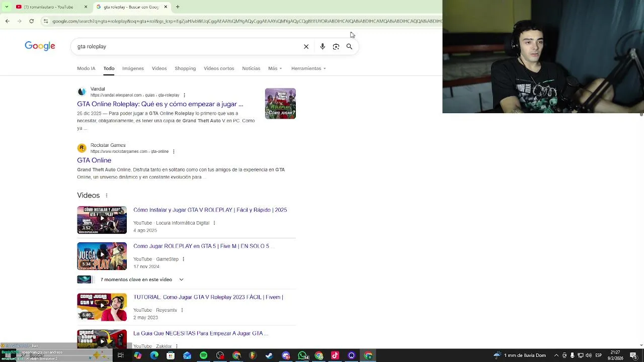Open three-dot menu beside Reyesmtv
Screen dimensions: 644x362
182,310
